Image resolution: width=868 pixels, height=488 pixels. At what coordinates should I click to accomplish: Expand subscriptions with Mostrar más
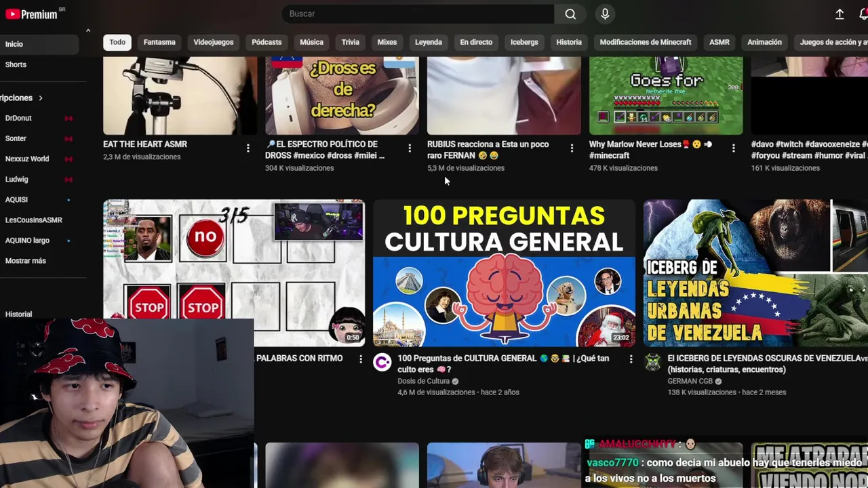(26, 261)
